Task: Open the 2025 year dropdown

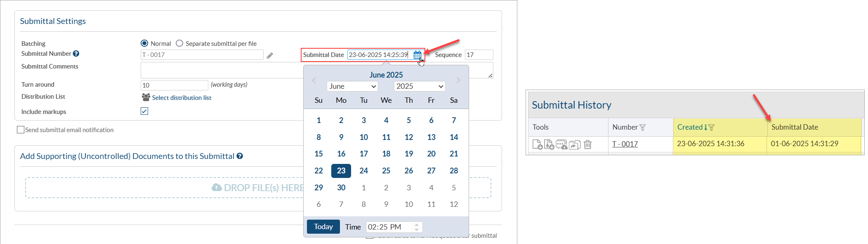Action: tap(420, 86)
